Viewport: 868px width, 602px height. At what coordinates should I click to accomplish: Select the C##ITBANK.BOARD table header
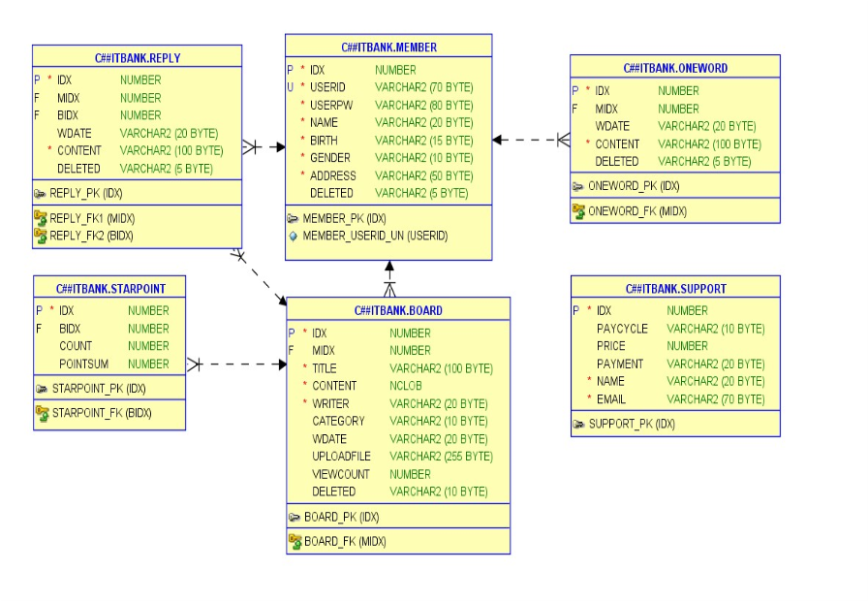click(x=398, y=310)
